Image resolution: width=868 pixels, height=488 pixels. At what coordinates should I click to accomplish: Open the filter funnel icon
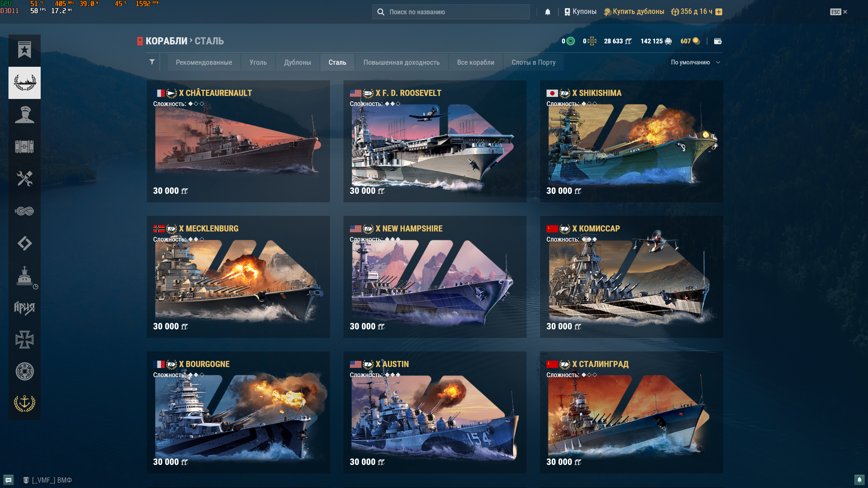click(152, 62)
